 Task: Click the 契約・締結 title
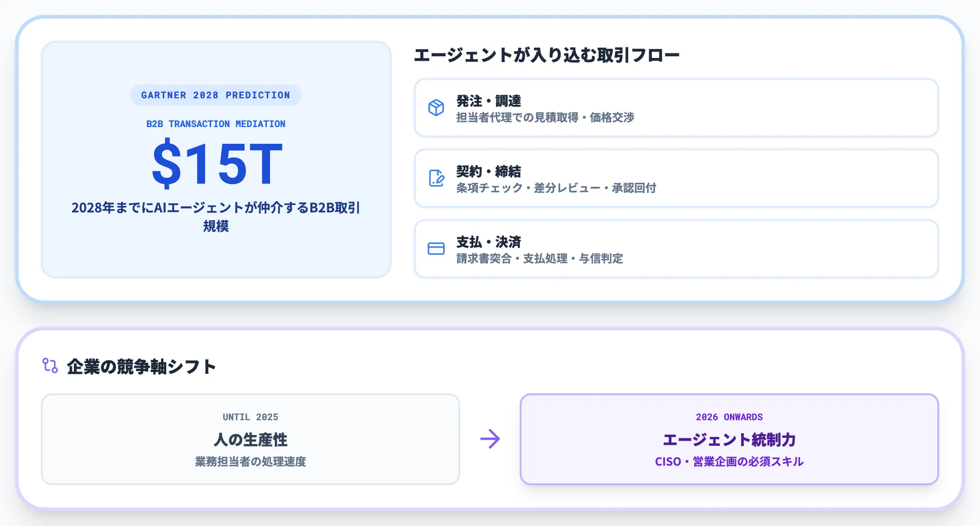pos(489,171)
